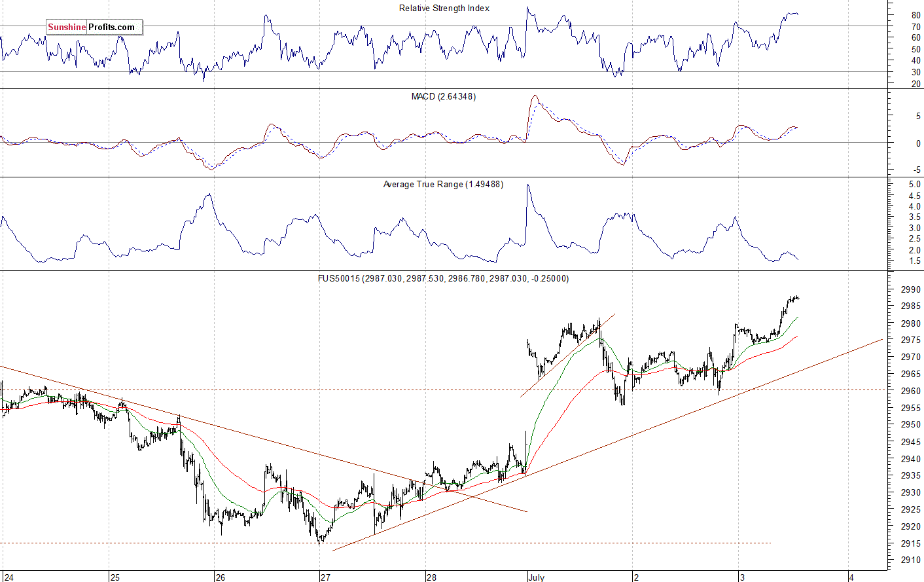Click RSI axis value 70

coord(916,27)
